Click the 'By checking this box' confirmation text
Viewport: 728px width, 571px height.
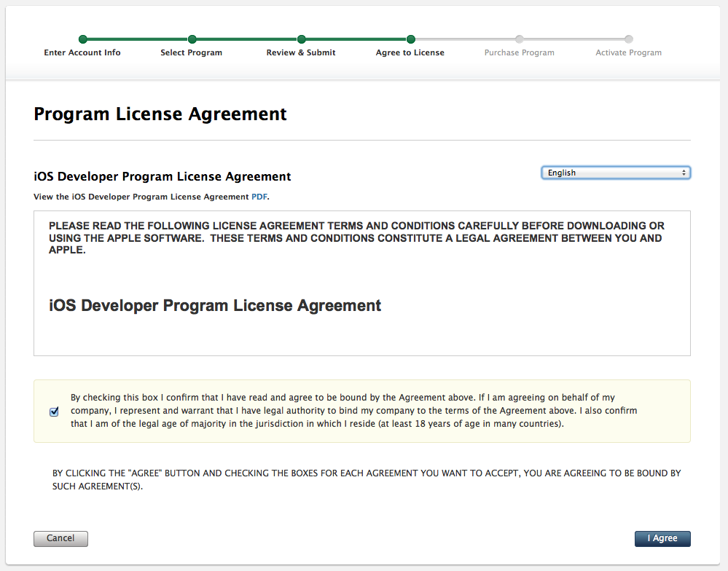353,411
